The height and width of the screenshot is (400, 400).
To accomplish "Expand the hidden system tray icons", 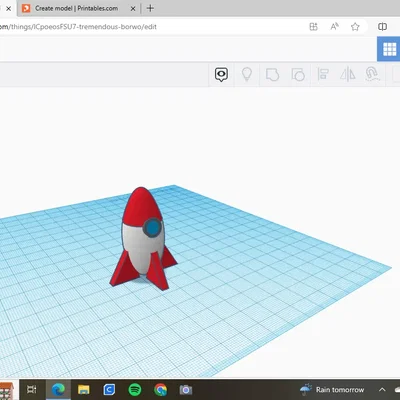I will coord(382,389).
